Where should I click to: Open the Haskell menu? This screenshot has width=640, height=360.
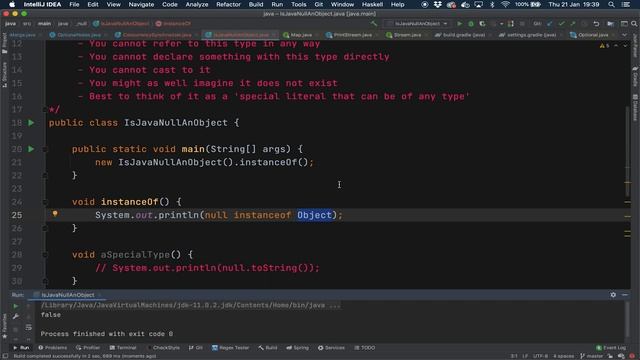372,4
